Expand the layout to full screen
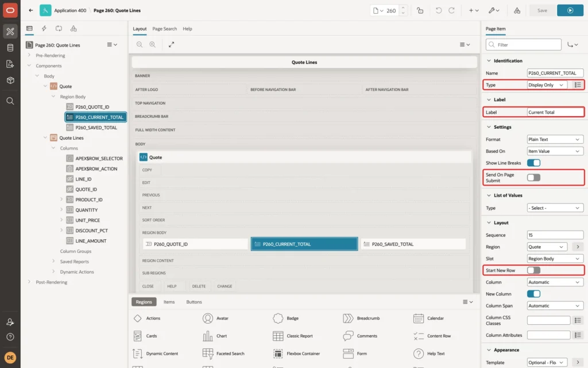The height and width of the screenshot is (368, 588). pyautogui.click(x=171, y=44)
